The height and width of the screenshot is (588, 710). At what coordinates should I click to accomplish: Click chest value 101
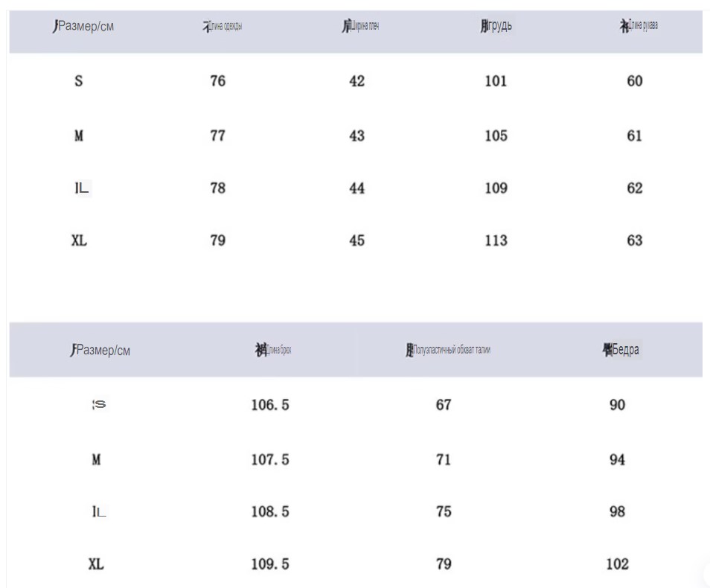[x=496, y=81]
